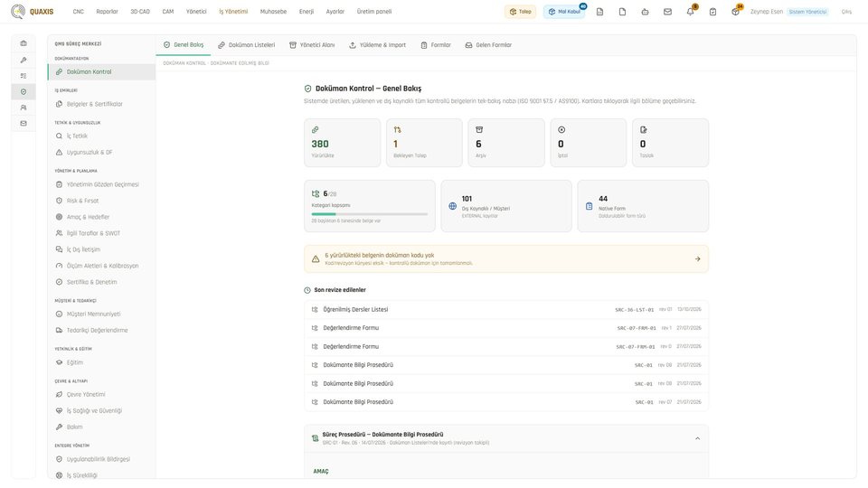Switch to Yükleme & Import tab
Image resolution: width=868 pixels, height=488 pixels.
click(x=378, y=45)
